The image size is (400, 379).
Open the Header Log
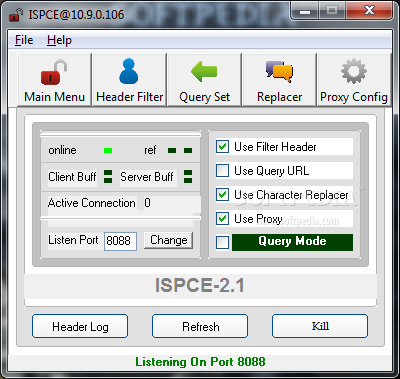click(80, 326)
